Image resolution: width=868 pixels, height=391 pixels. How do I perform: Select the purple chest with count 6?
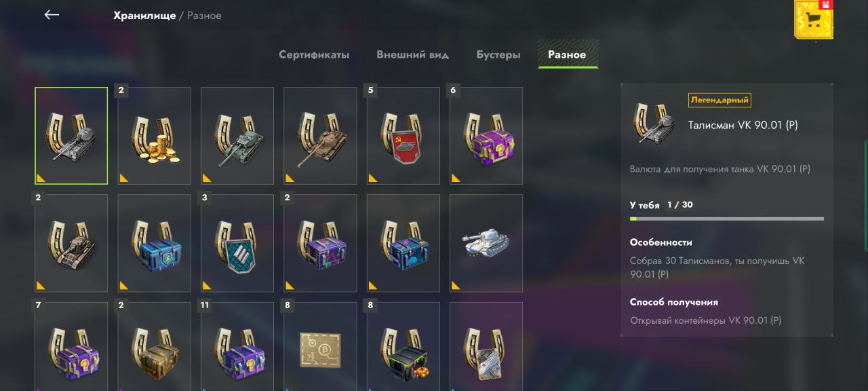click(486, 136)
